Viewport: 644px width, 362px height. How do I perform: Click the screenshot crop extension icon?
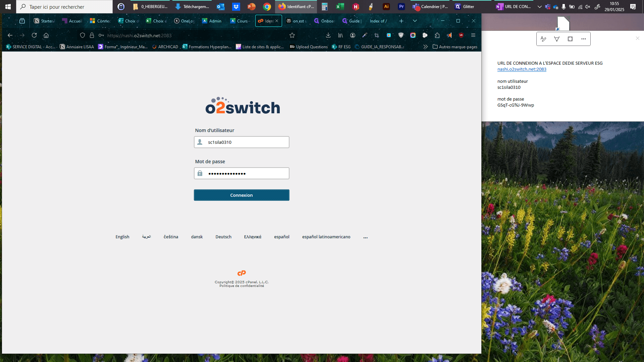pyautogui.click(x=377, y=35)
